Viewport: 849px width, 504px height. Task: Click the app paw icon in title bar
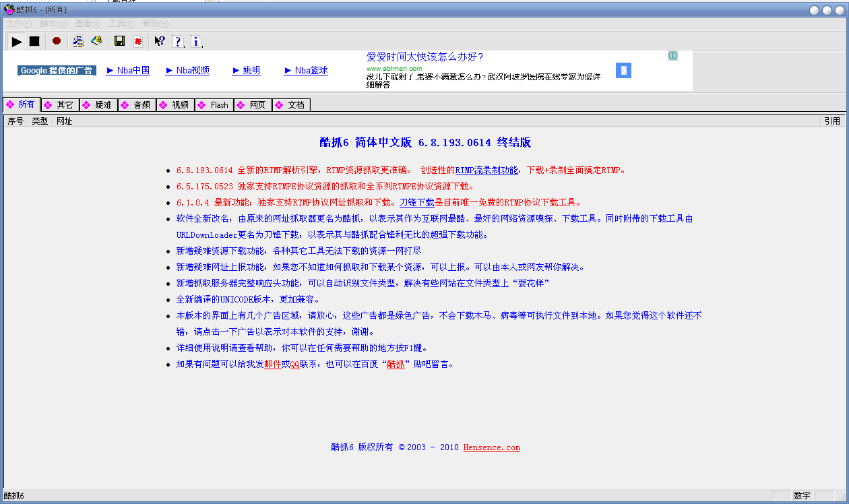tap(9, 10)
